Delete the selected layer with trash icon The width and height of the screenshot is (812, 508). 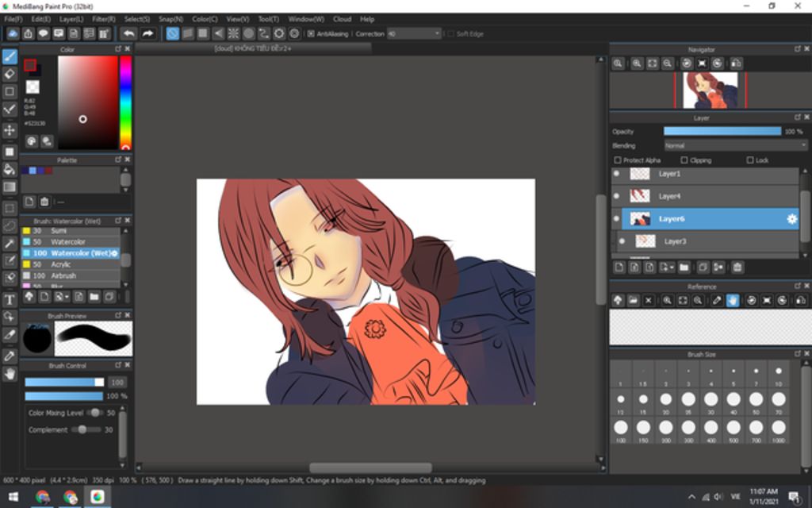tap(737, 267)
